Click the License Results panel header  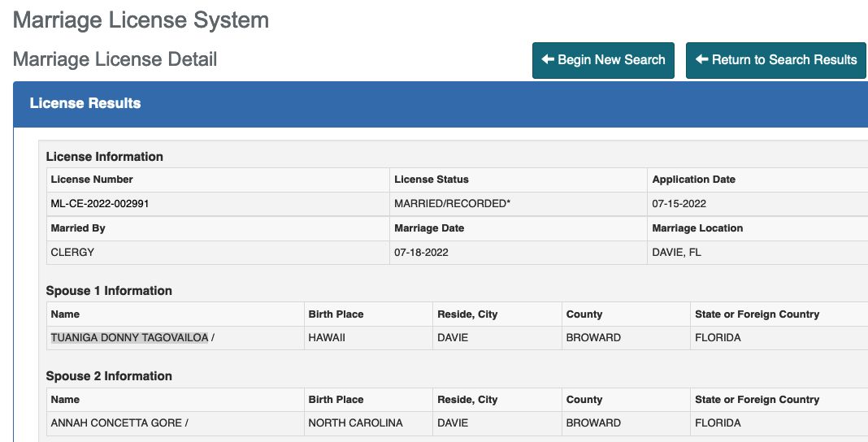click(x=85, y=103)
